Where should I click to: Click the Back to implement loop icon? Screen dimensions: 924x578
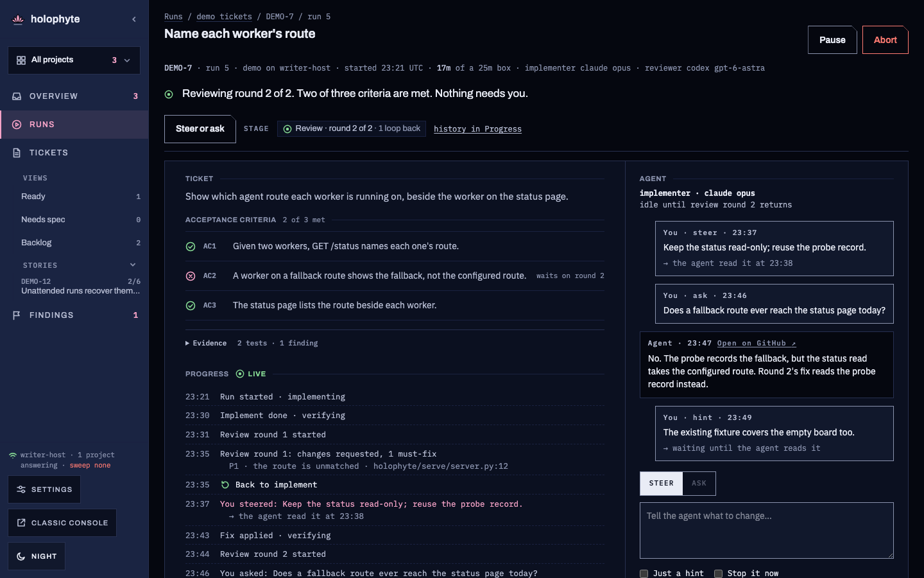pyautogui.click(x=225, y=485)
